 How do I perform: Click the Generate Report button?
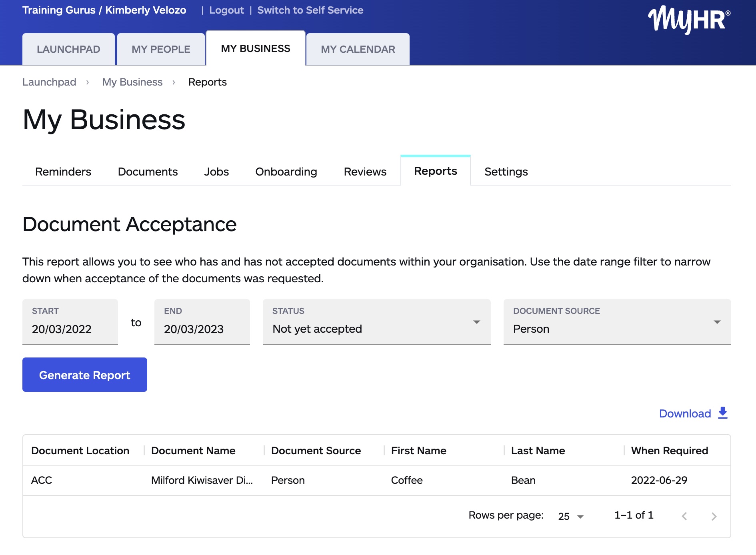85,375
